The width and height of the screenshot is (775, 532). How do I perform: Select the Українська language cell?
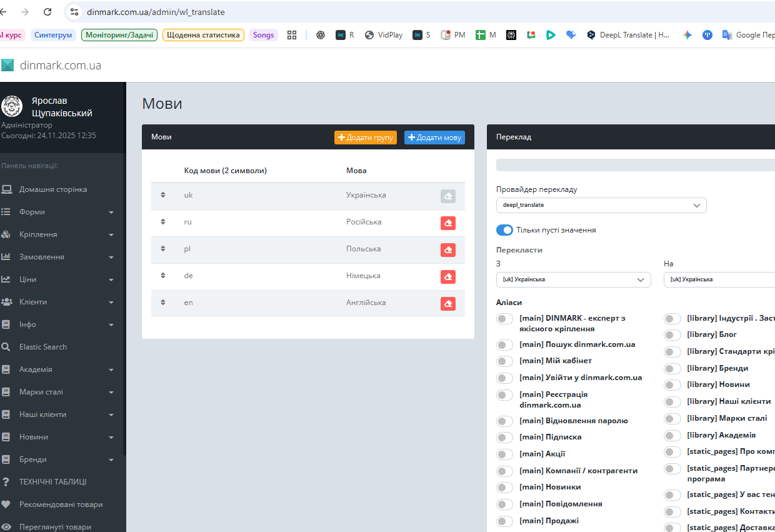point(366,195)
